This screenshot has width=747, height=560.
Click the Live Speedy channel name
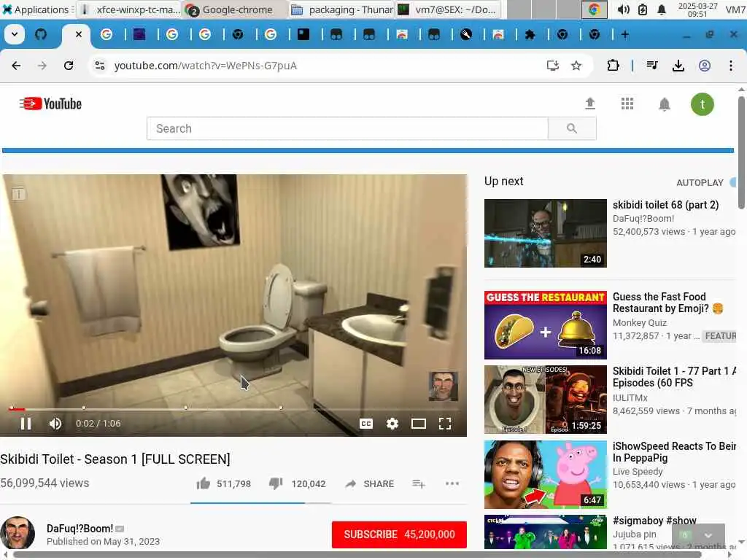point(638,472)
